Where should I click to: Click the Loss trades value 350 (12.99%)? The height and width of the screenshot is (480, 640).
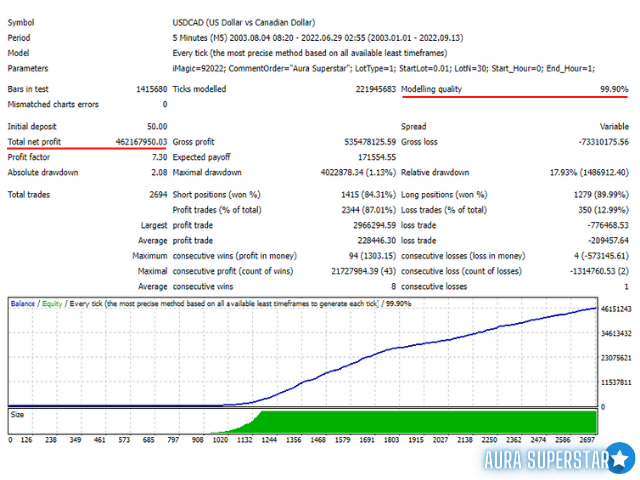[603, 210]
